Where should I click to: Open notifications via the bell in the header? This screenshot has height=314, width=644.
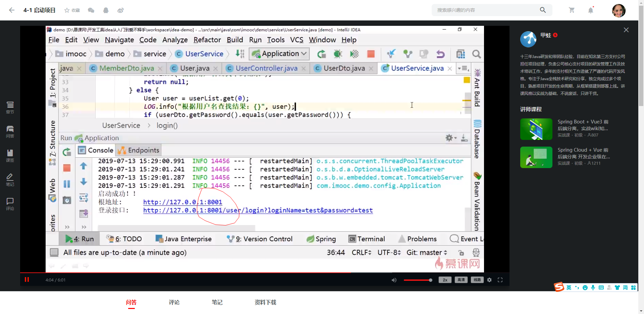591,10
